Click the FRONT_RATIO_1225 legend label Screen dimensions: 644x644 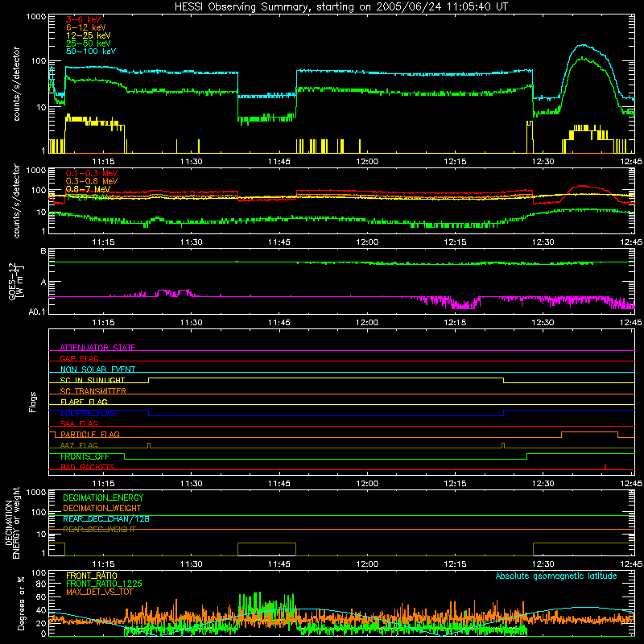coord(104,584)
